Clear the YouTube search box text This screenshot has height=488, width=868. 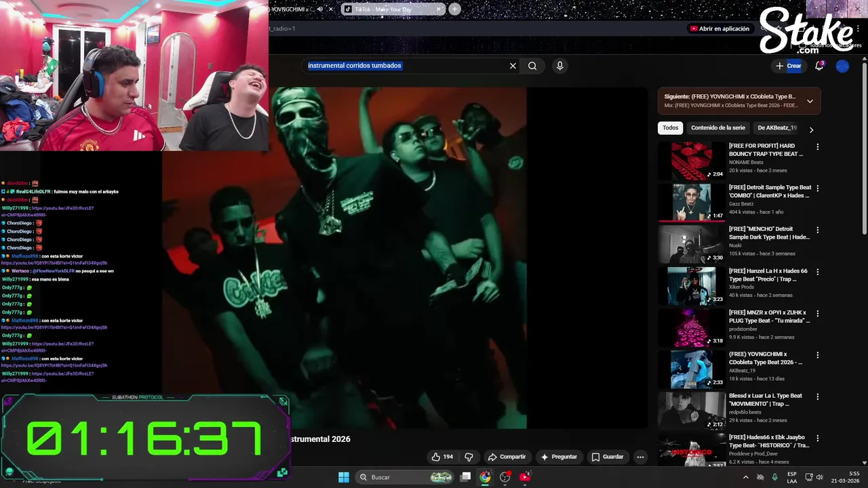tap(513, 66)
